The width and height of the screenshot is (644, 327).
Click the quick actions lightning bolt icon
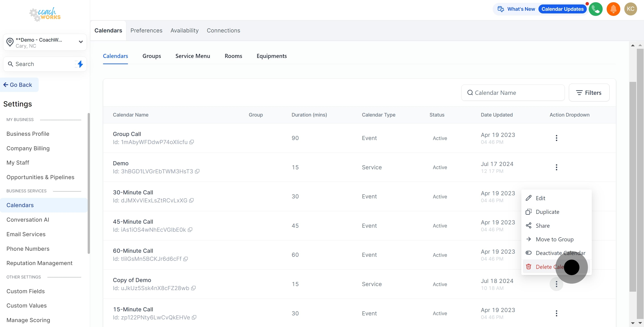[80, 64]
